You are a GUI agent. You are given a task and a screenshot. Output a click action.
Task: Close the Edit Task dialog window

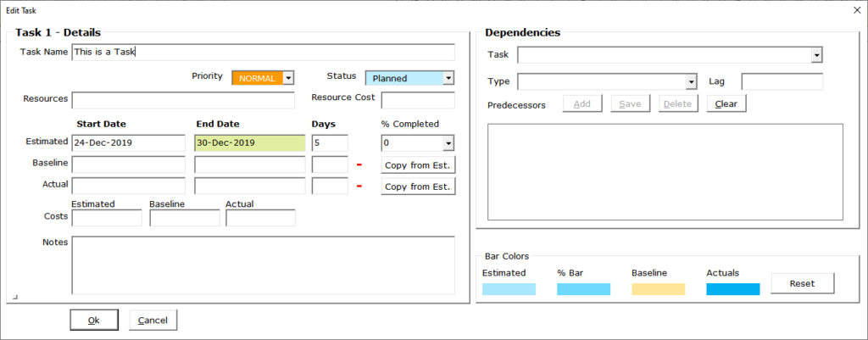pos(853,8)
